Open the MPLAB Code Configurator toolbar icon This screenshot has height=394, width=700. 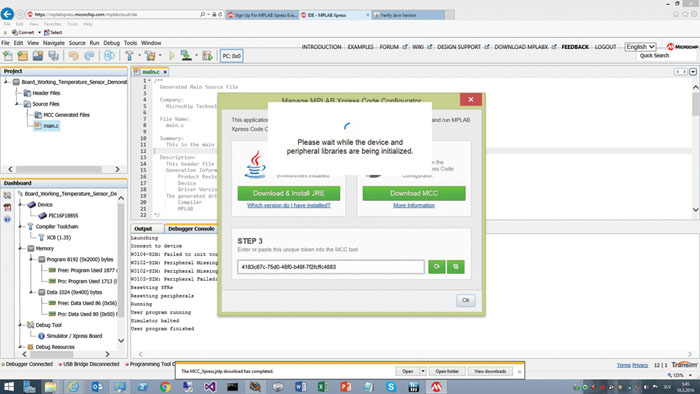coord(109,56)
